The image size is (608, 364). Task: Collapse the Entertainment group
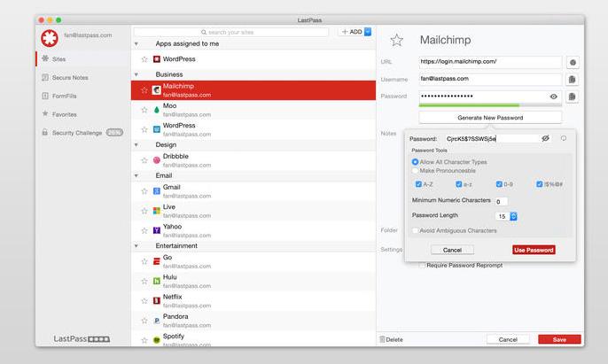[x=136, y=246]
